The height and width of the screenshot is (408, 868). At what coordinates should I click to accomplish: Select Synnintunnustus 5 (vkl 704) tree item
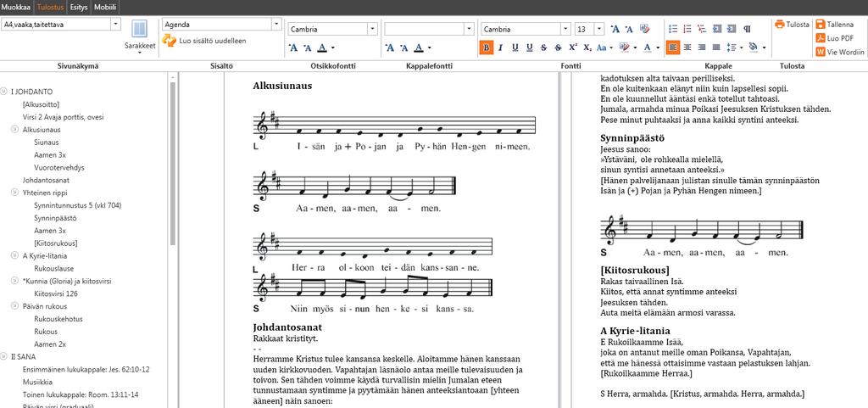click(x=77, y=205)
